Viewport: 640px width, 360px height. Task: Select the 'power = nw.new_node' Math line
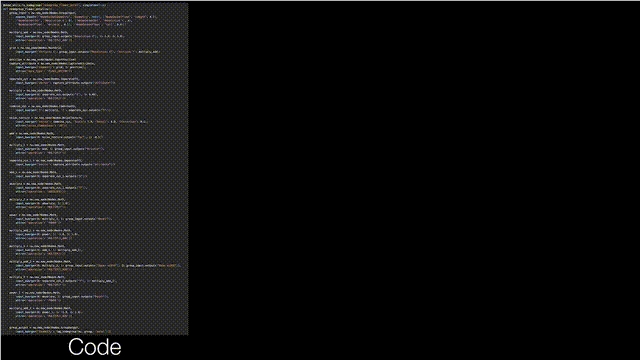point(33,215)
